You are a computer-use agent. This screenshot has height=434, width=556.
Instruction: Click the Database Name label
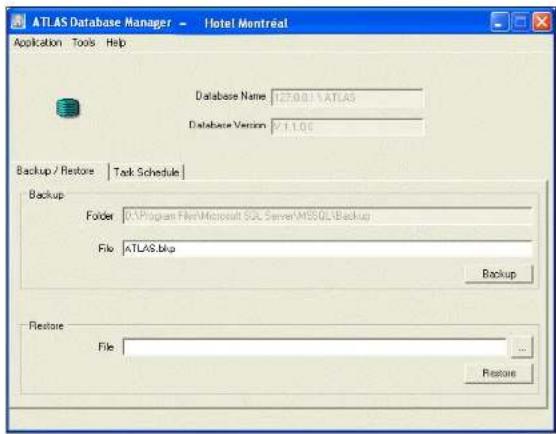coord(230,96)
